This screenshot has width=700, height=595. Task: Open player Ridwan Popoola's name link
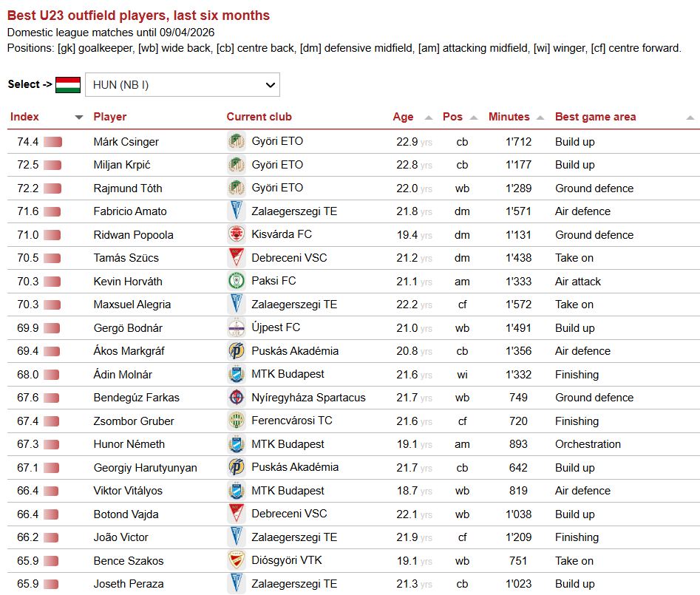(x=134, y=235)
